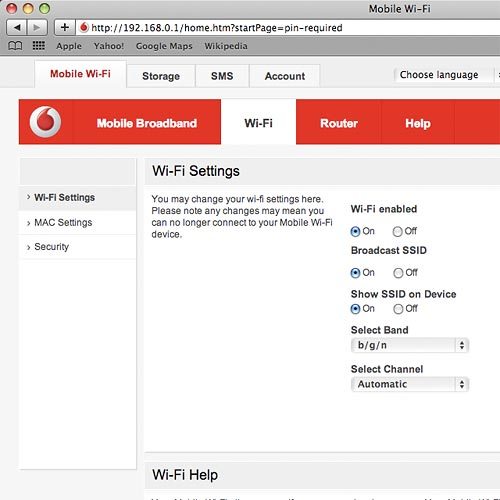Click the green zoom window button

pos(44,8)
